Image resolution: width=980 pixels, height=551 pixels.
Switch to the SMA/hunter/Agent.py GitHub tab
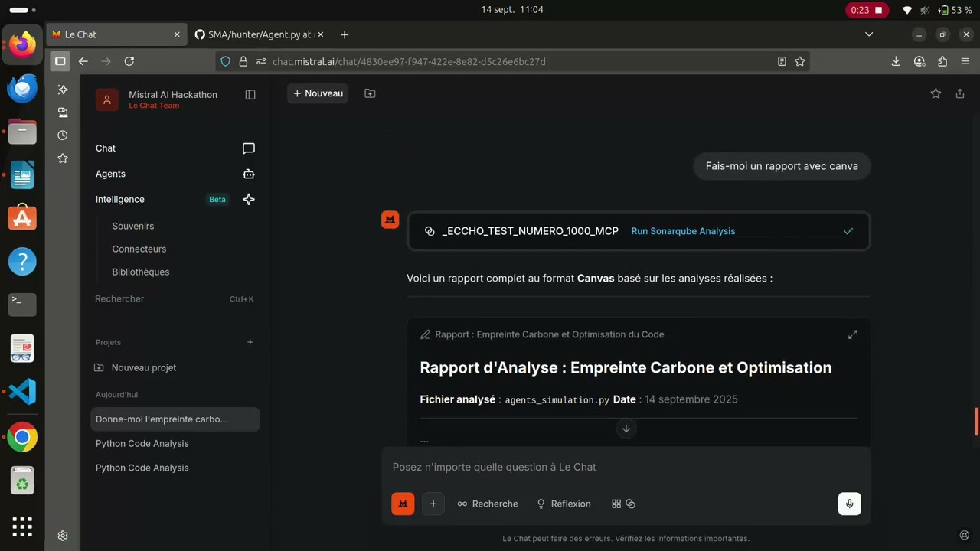click(x=258, y=34)
